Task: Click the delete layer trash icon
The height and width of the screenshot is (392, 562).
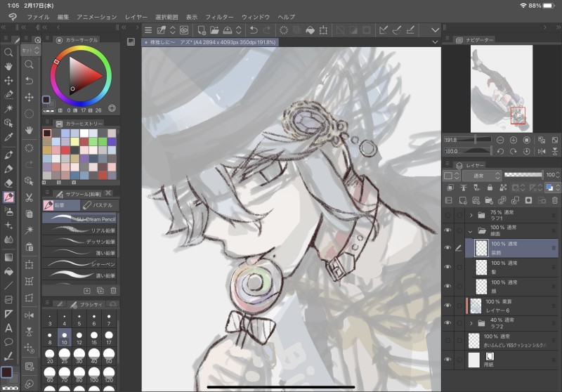Action: (x=554, y=200)
